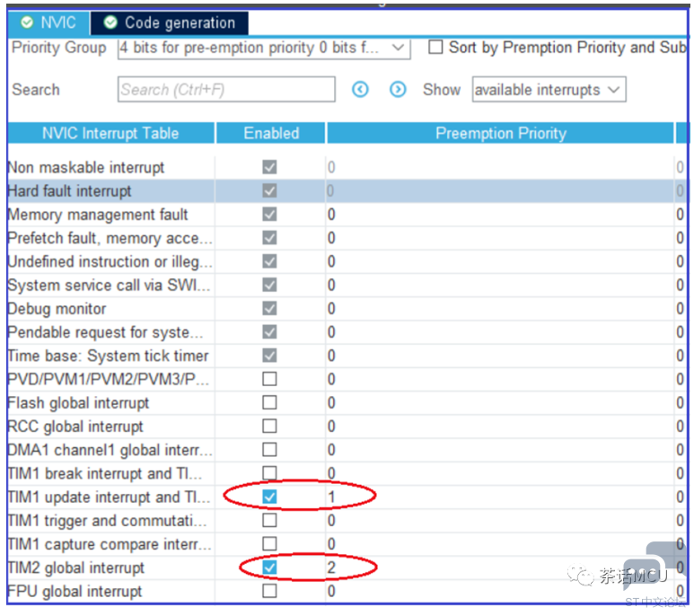Open the Code generation tab
The image size is (694, 616).
click(x=170, y=22)
